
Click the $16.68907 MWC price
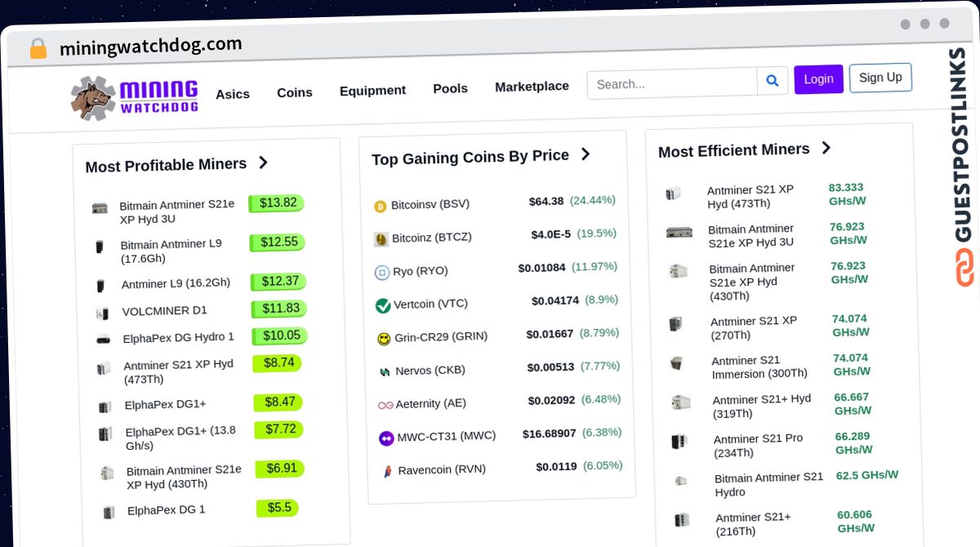(x=550, y=434)
